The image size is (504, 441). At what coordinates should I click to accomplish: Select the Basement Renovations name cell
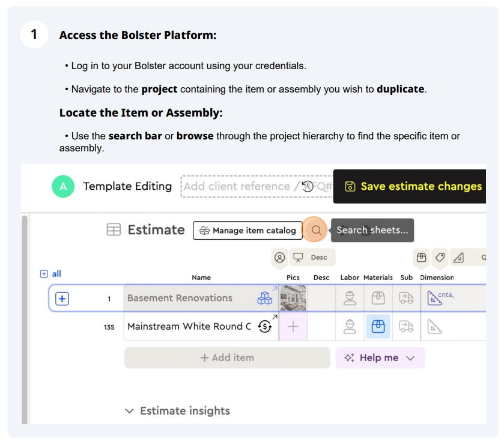[201, 298]
